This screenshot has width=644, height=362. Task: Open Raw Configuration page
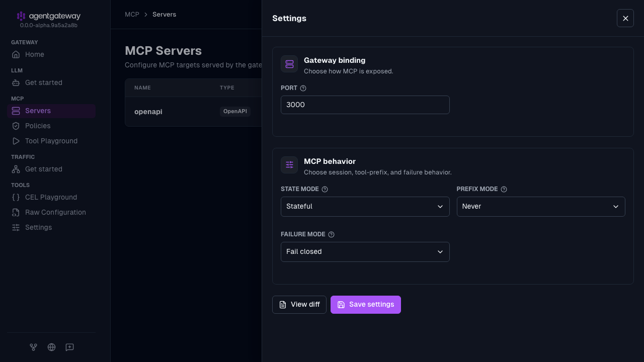[51, 212]
